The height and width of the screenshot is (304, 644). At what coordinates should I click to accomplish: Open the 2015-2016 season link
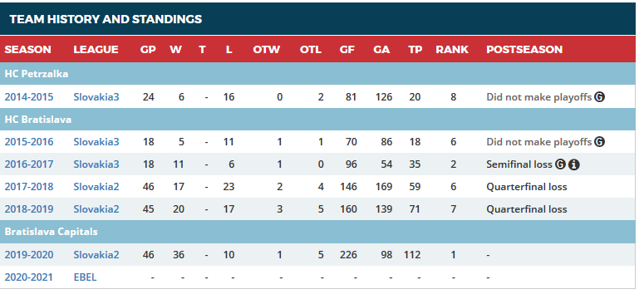[29, 142]
